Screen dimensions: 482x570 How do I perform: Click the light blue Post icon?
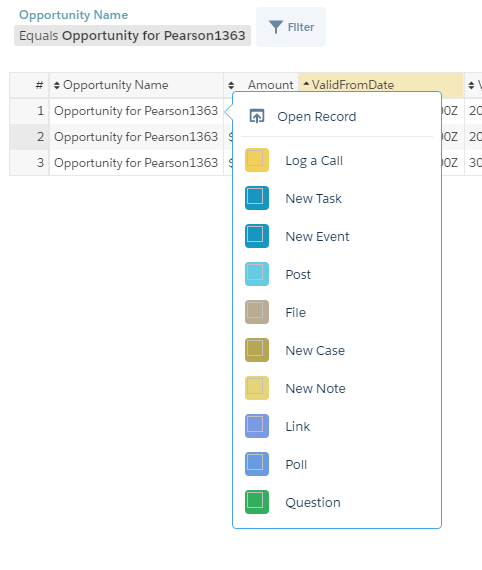257,274
